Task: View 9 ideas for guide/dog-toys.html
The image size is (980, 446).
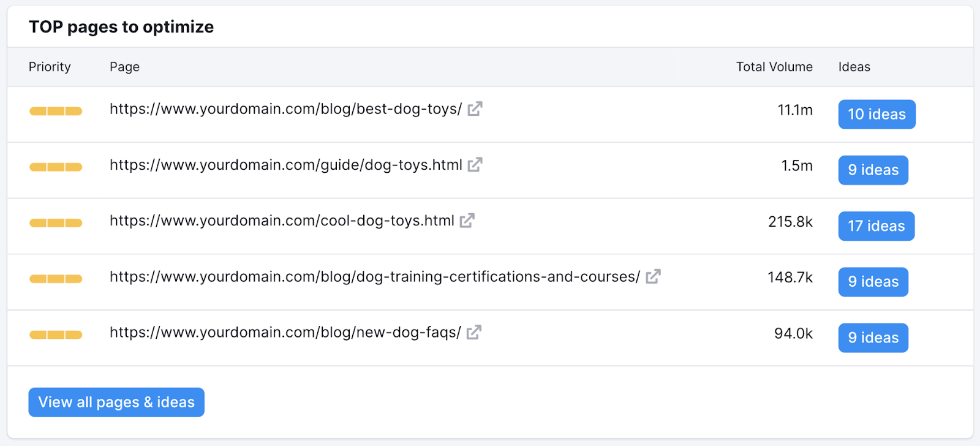Action: tap(872, 170)
